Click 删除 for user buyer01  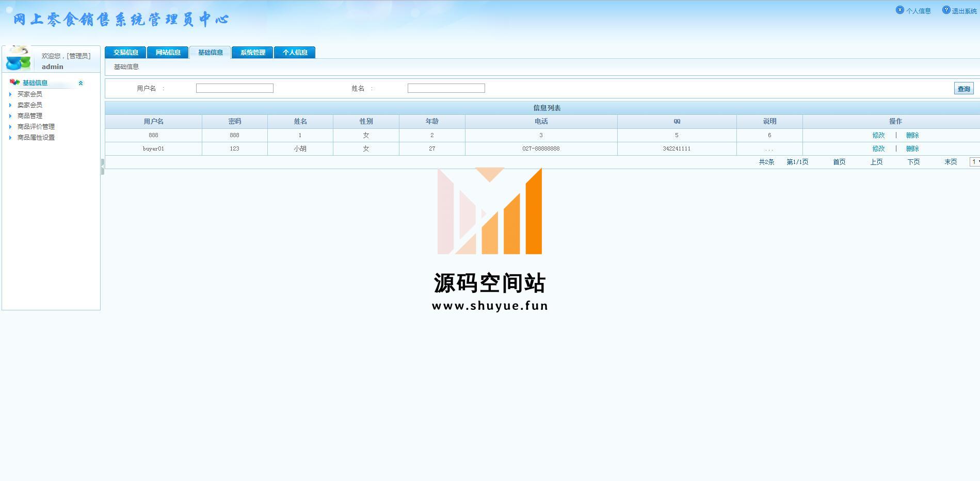coord(912,148)
